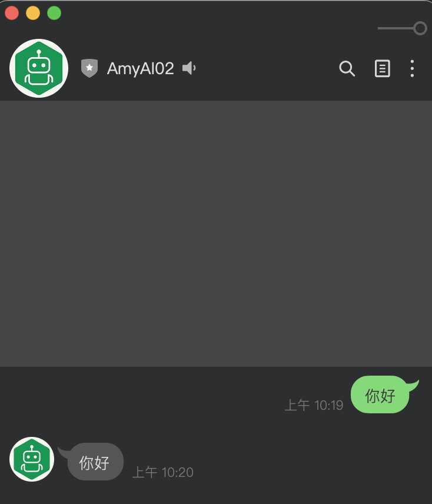The height and width of the screenshot is (504, 432).
Task: Open the notes document icon
Action: tap(382, 68)
